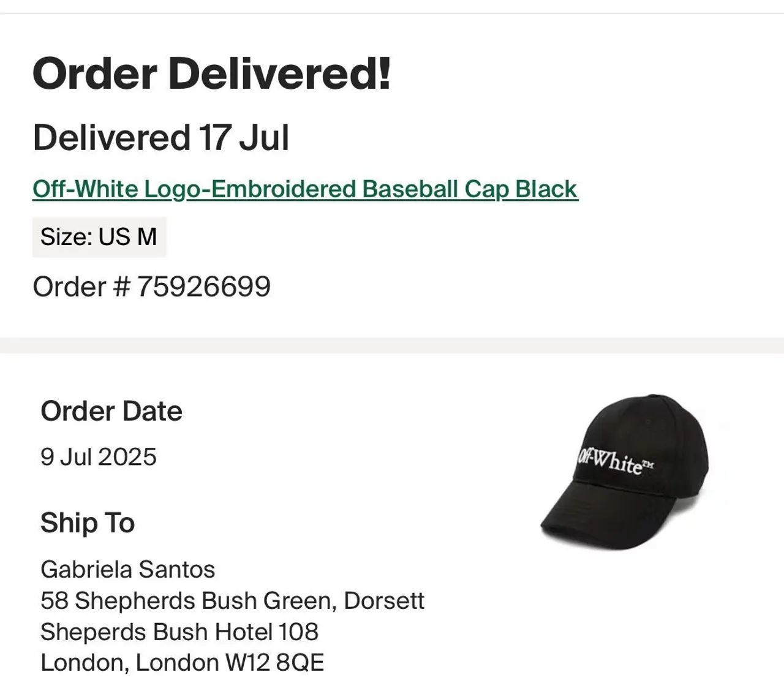The image size is (784, 699).
Task: Click the 58 Shepherds Bush Green address line
Action: pyautogui.click(x=233, y=600)
